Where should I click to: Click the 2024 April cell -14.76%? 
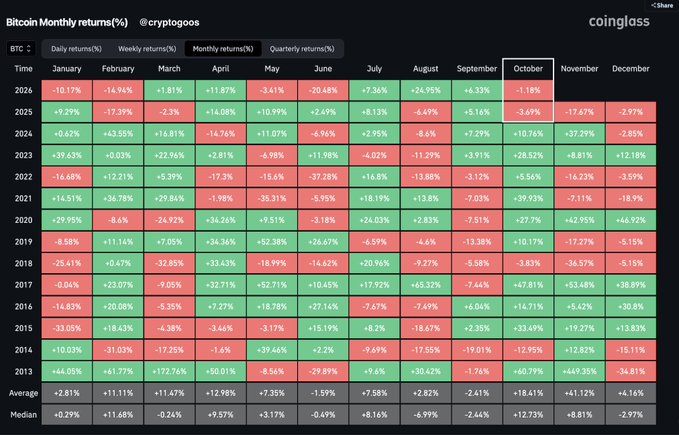[x=220, y=134]
